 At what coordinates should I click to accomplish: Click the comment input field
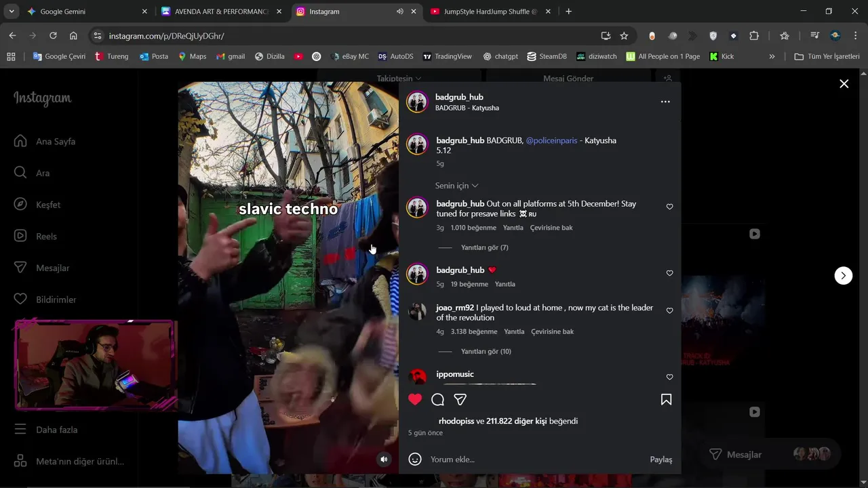click(536, 459)
